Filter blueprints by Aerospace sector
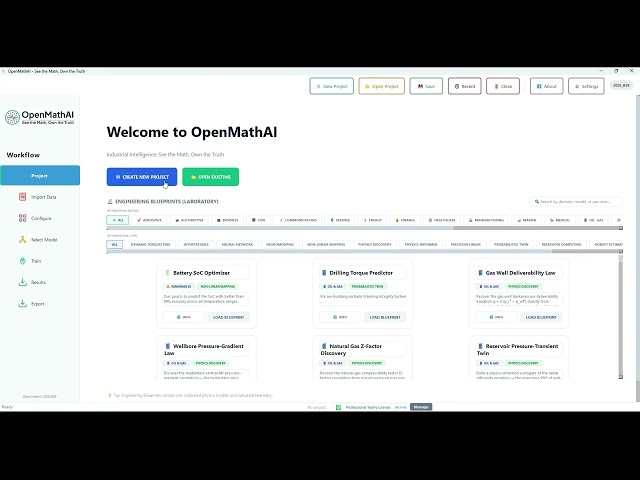The height and width of the screenshot is (480, 640). pos(149,220)
